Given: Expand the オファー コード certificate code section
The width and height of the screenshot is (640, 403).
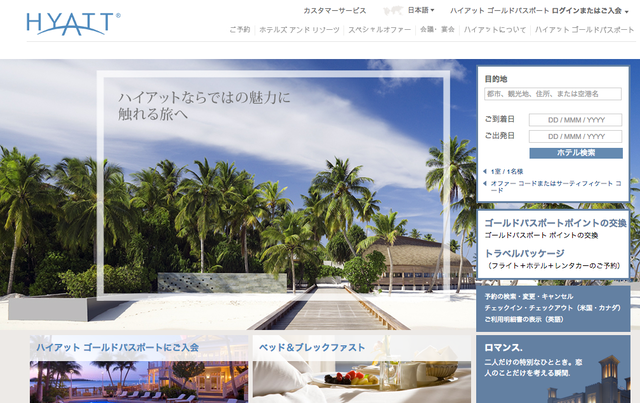Looking at the screenshot, I should click(x=552, y=187).
